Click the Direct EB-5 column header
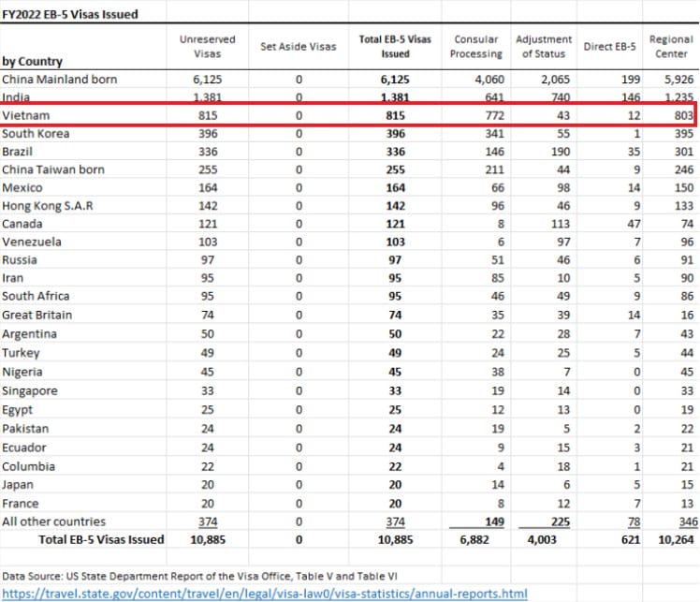The height and width of the screenshot is (602, 700). [x=609, y=47]
